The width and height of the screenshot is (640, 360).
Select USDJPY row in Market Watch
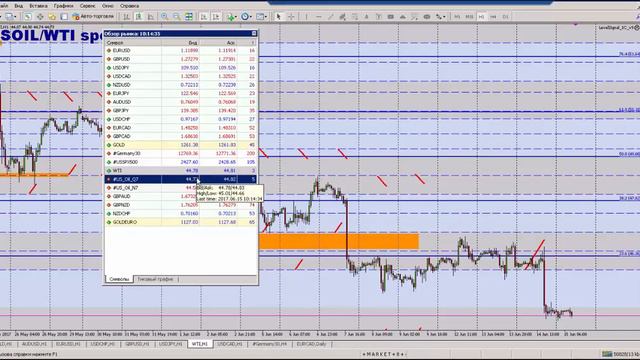[181, 68]
